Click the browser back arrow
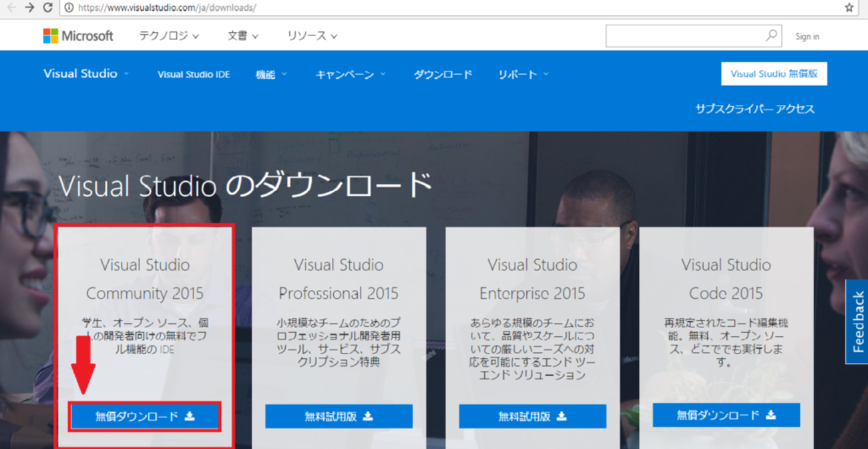868x449 pixels. click(11, 8)
